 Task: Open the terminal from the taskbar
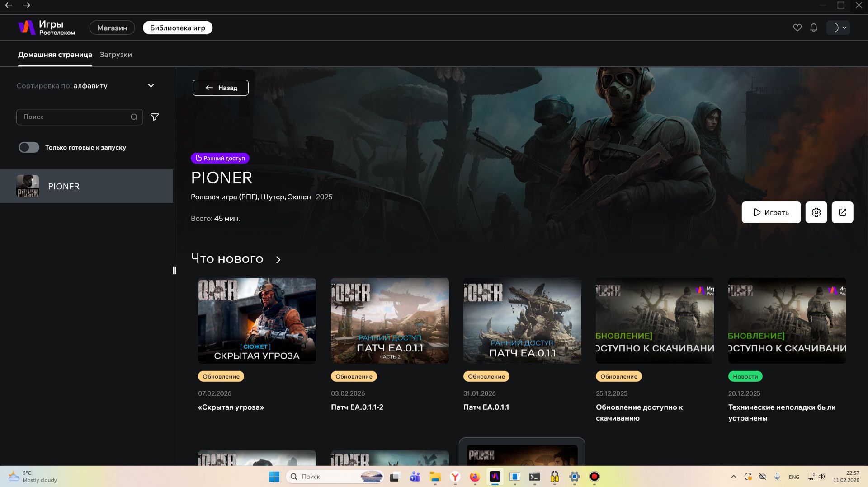click(535, 477)
